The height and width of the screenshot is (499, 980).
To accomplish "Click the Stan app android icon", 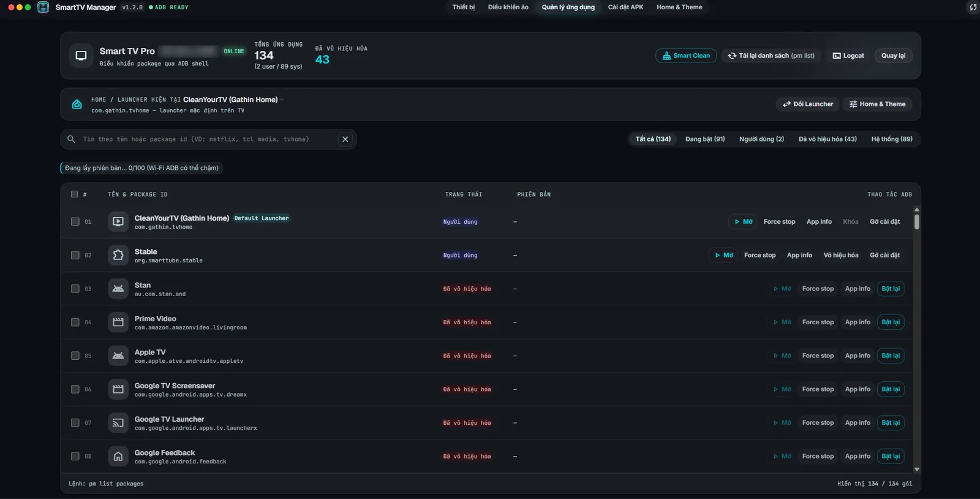I will (x=118, y=289).
